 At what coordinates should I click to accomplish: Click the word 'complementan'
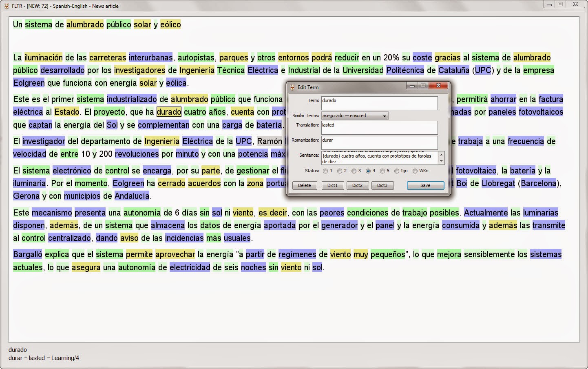[164, 125]
